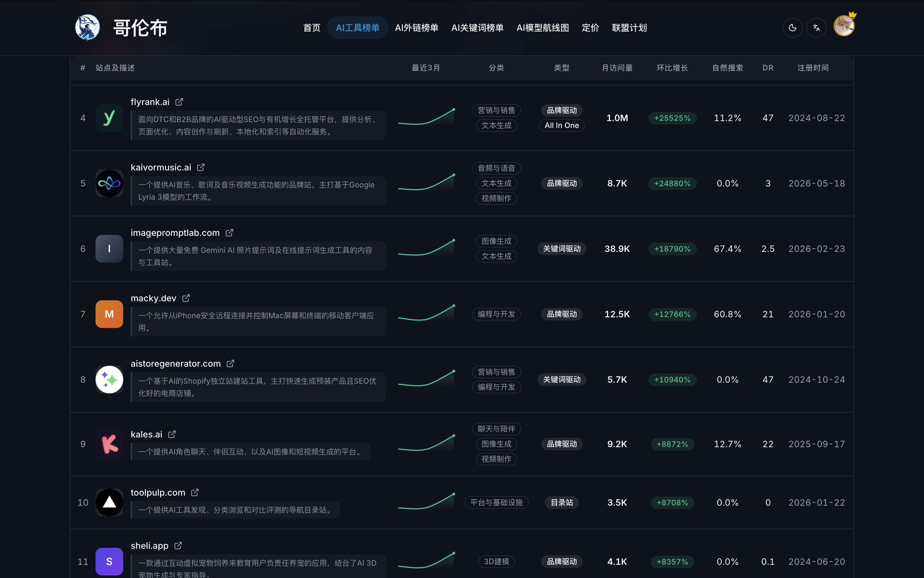Open the 定价 nav item

coord(590,28)
